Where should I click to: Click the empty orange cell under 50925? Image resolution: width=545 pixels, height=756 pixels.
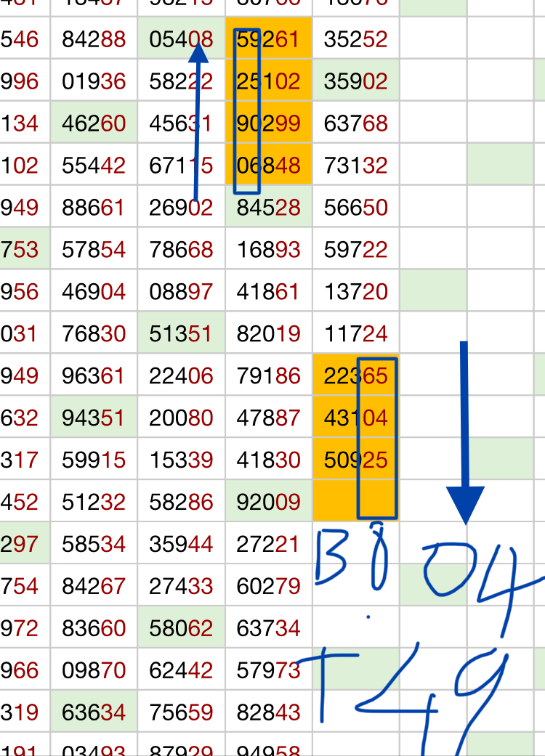(x=356, y=500)
